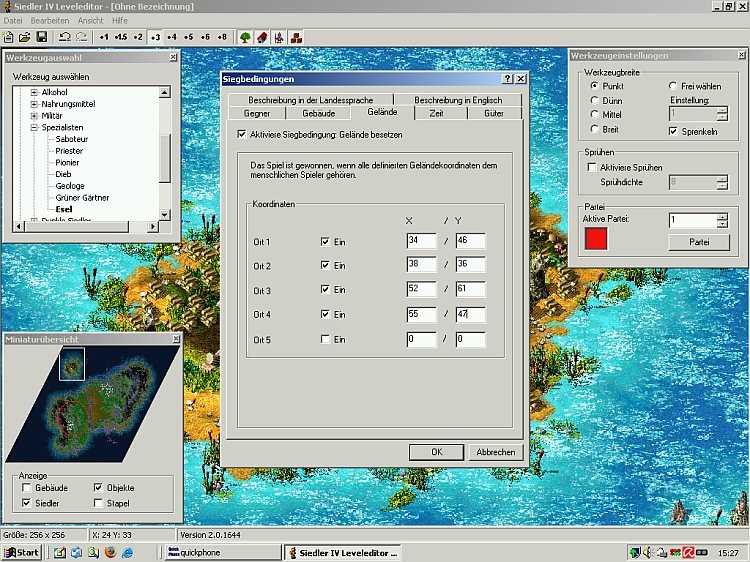Image resolution: width=750 pixels, height=562 pixels.
Task: Click the Ort 5 X coordinate field
Action: click(x=421, y=340)
